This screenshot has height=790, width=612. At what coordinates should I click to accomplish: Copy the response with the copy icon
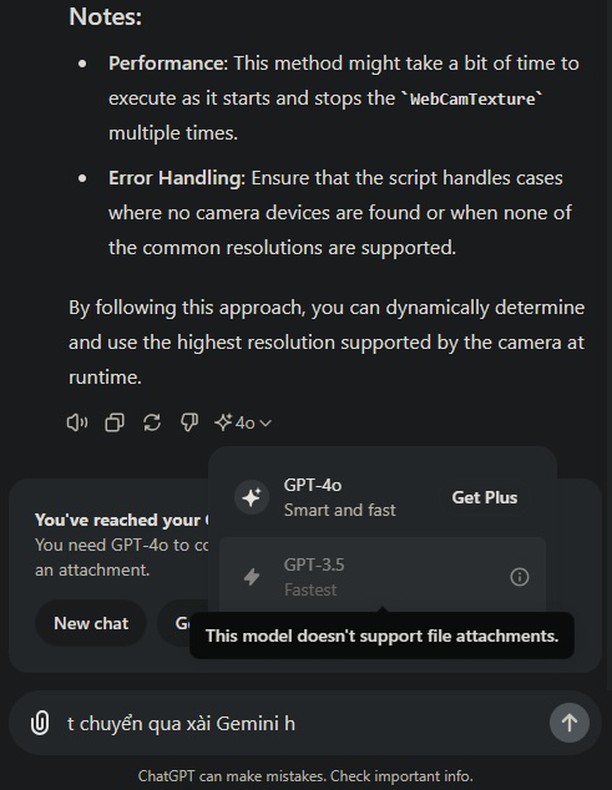coord(115,423)
